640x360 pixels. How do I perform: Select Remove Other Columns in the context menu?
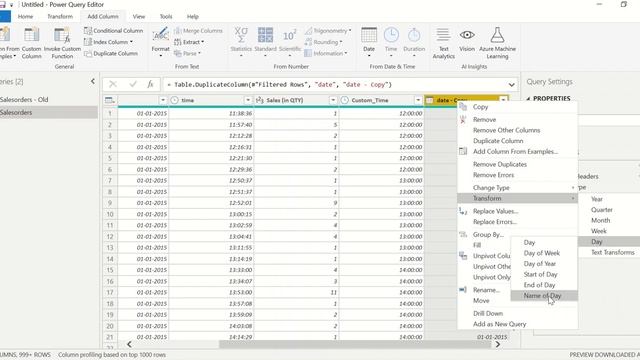pyautogui.click(x=518, y=130)
